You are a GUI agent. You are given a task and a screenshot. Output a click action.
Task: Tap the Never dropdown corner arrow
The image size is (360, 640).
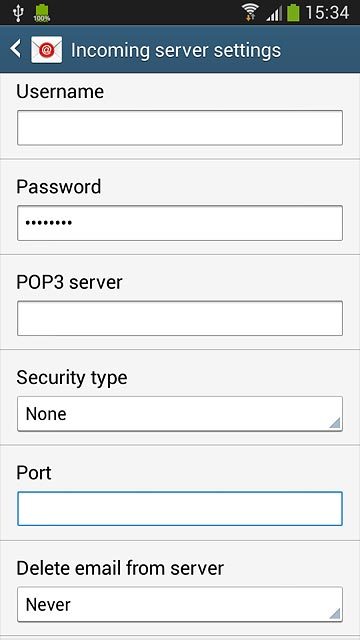334,613
